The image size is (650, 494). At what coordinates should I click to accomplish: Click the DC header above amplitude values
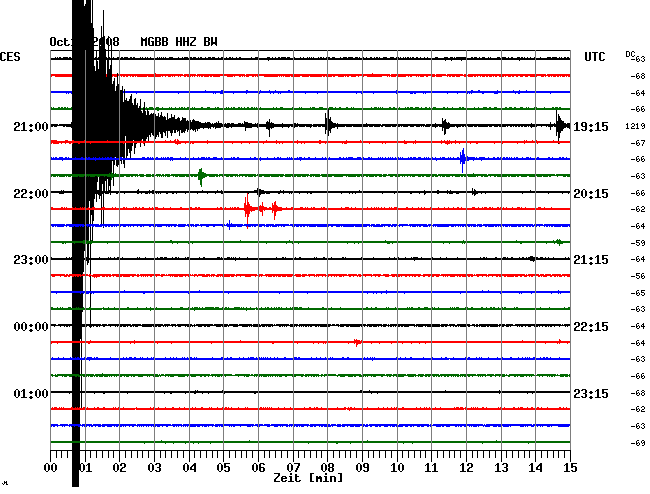pos(630,54)
